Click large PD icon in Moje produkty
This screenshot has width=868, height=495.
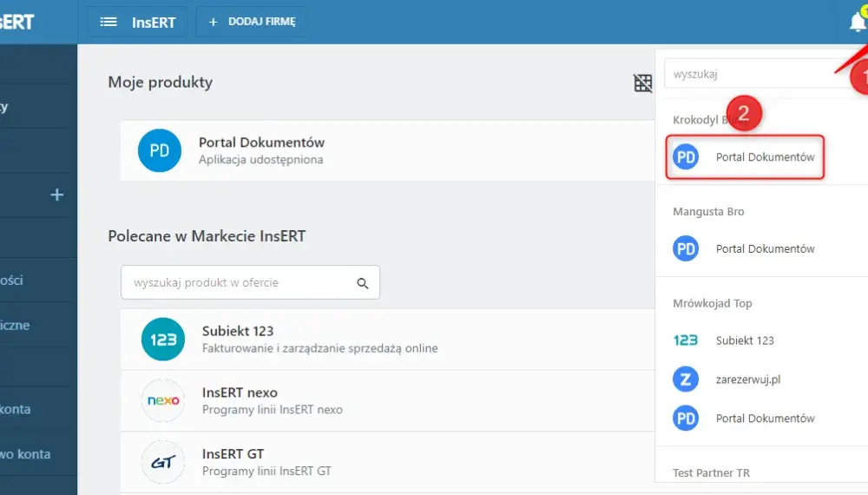(x=160, y=150)
